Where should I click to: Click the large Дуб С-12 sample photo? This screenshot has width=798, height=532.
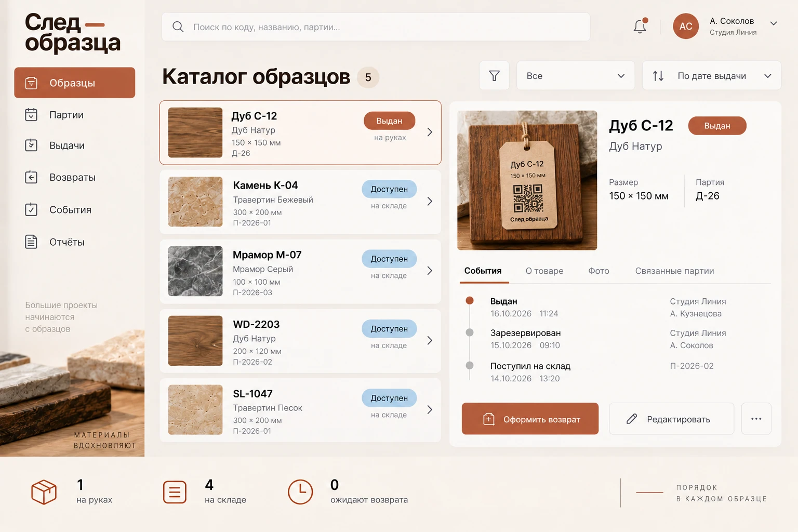click(527, 180)
